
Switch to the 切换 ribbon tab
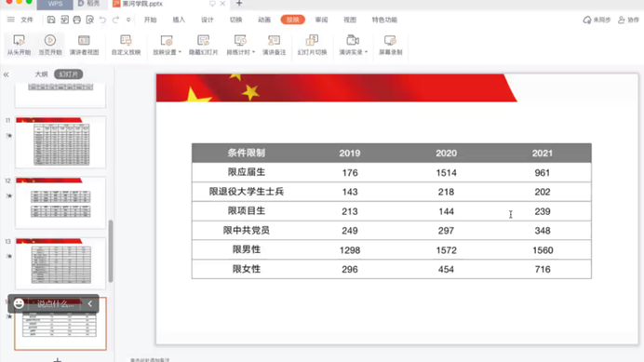click(x=235, y=20)
